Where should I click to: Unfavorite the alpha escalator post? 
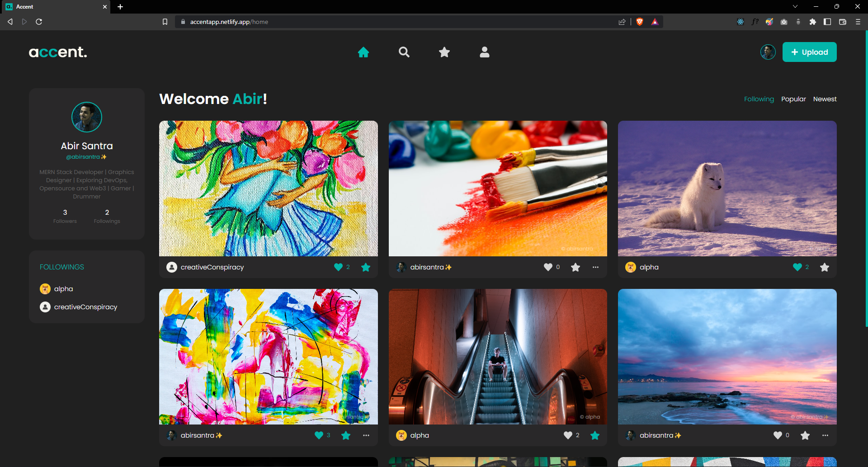[595, 435]
